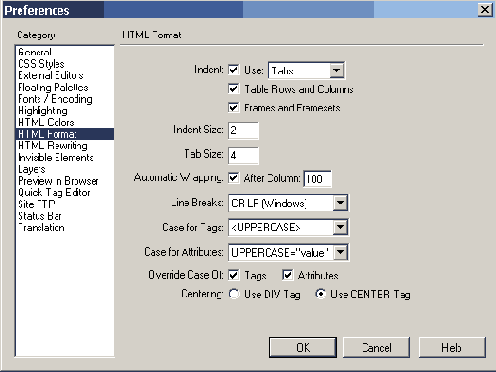This screenshot has width=496, height=372.
Task: Select Site FTP category
Action: (x=65, y=204)
